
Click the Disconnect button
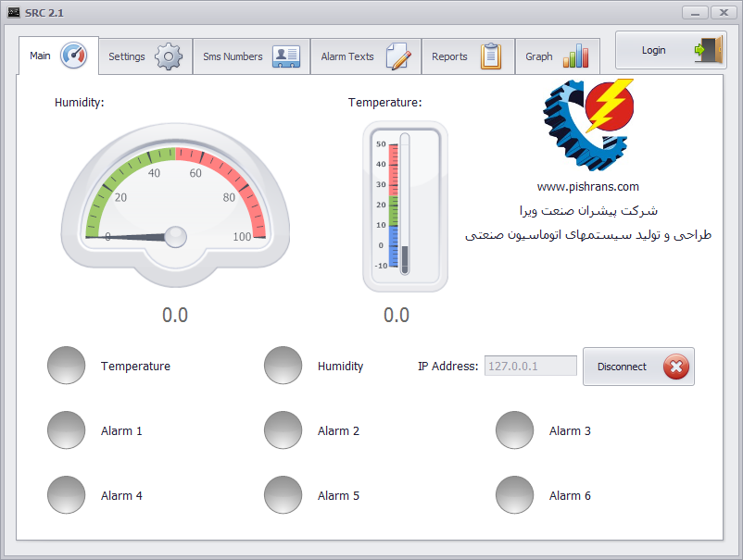point(638,367)
